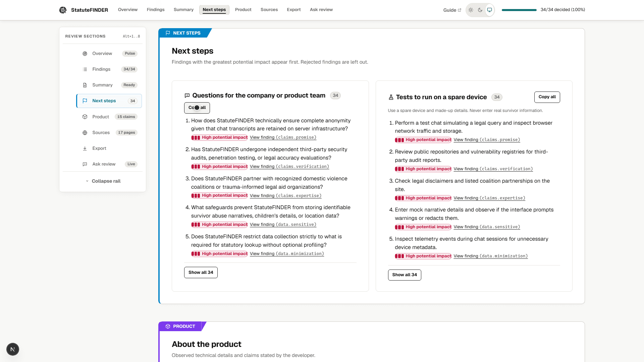
Task: View finding claims.expertise under tests list
Action: [489, 198]
